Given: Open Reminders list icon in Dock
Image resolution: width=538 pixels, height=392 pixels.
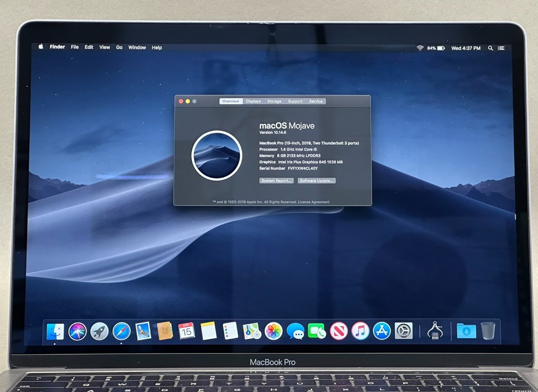Looking at the screenshot, I should (230, 331).
